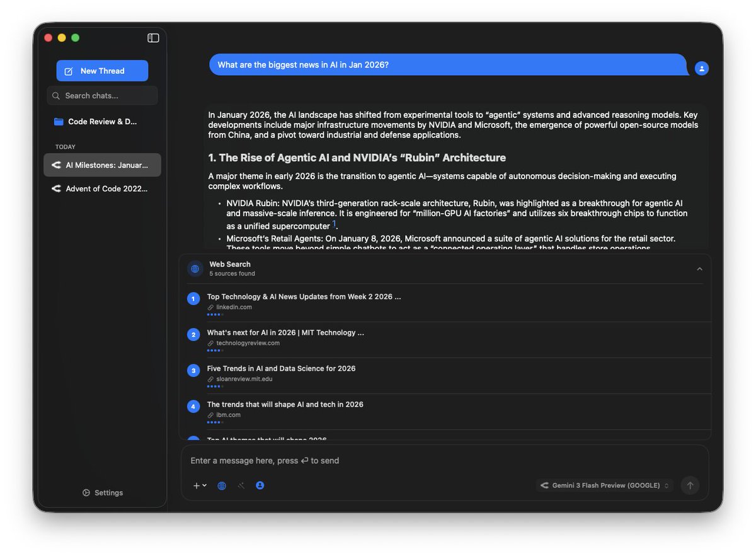The width and height of the screenshot is (756, 556).
Task: Open the MIT Technology Review source
Action: point(285,333)
